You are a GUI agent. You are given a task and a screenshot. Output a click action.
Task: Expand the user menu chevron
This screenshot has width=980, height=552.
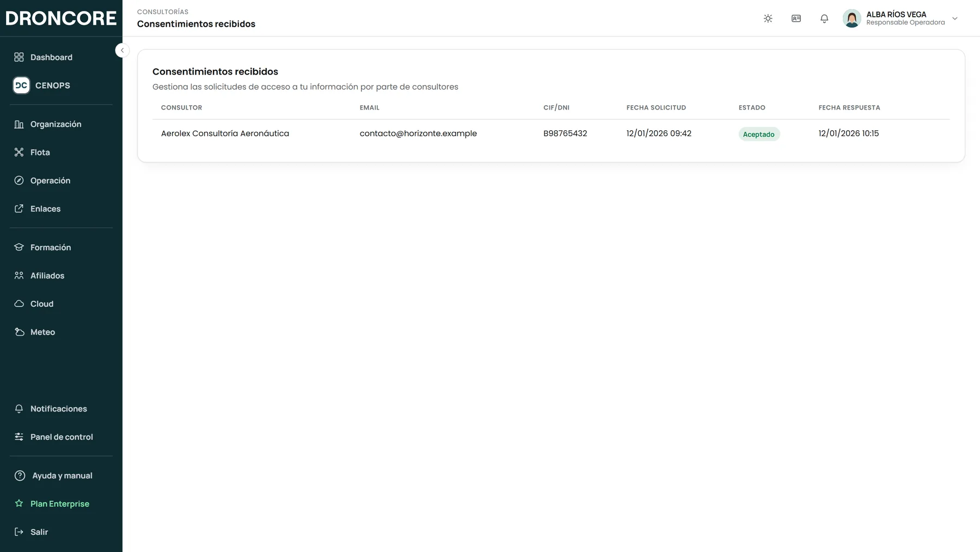[x=954, y=19]
